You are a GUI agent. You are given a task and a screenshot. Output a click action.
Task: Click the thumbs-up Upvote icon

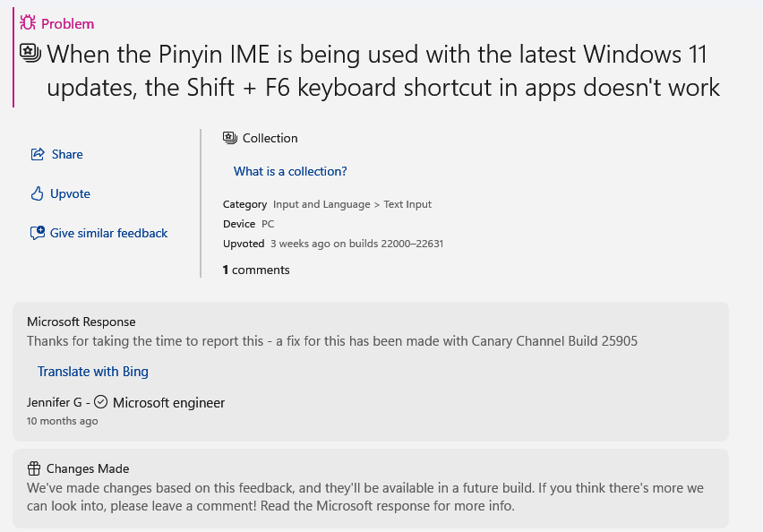[x=38, y=193]
